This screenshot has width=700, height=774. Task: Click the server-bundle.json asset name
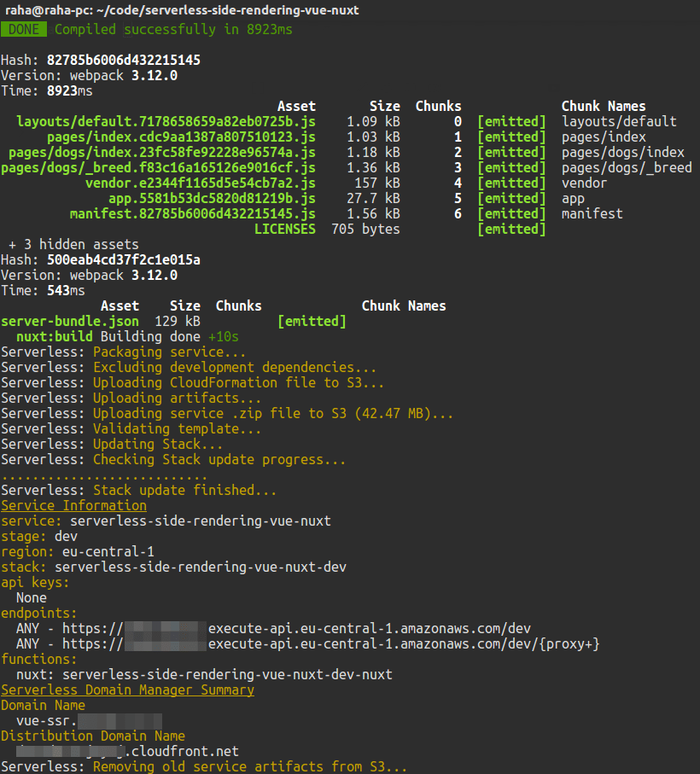(x=70, y=321)
